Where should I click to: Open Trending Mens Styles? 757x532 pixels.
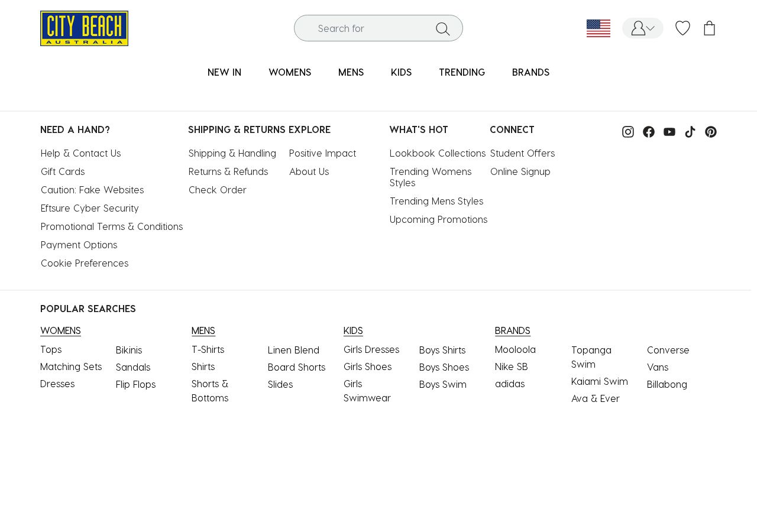pos(436,201)
